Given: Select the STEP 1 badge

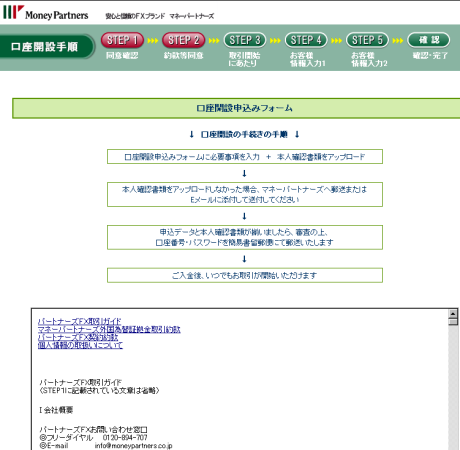Looking at the screenshot, I should click(x=122, y=40).
